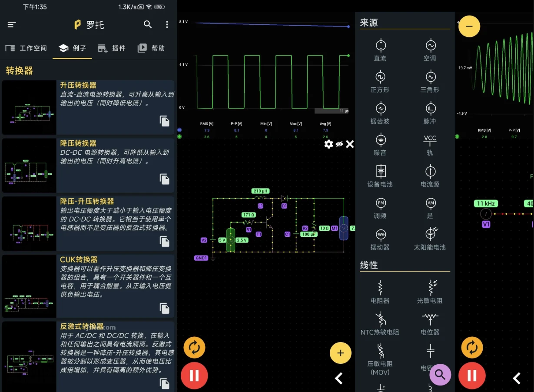Pick the 噪音 noise source
The height and width of the screenshot is (392, 534).
[x=380, y=145]
